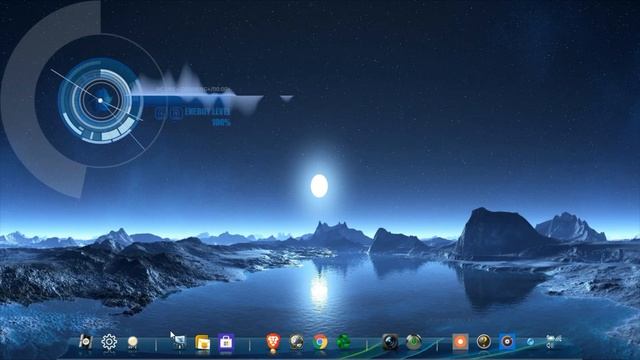Click the computer monitor dock icon

pos(180,342)
